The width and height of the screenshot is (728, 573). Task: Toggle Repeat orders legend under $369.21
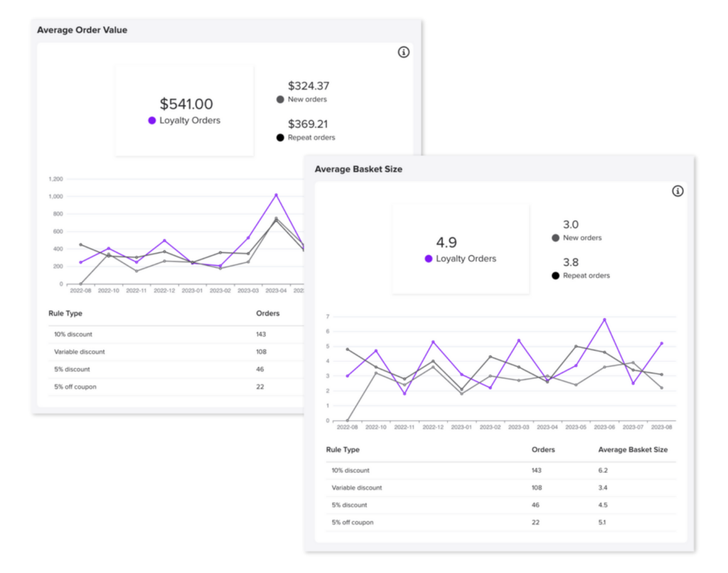(x=281, y=137)
